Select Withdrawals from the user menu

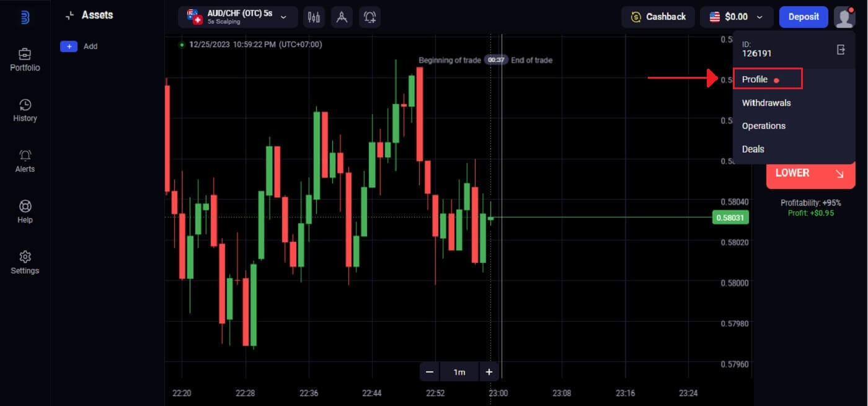click(766, 103)
